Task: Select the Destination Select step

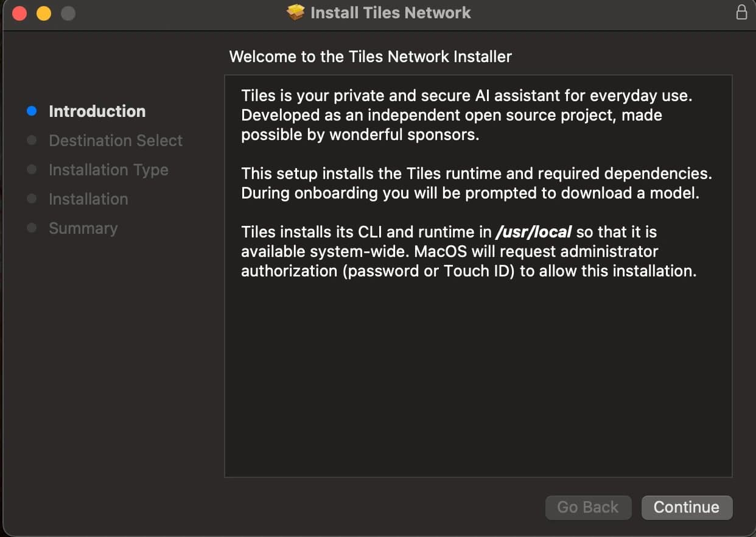Action: [116, 141]
